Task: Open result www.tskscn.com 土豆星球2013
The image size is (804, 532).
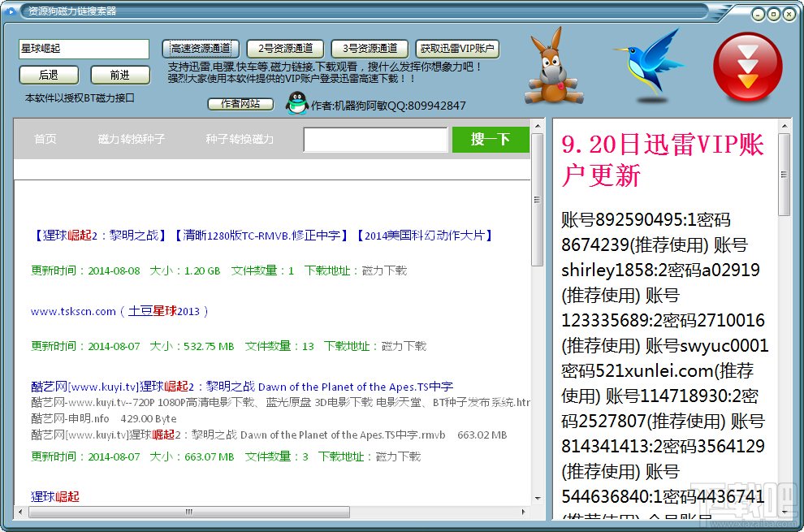Action: point(119,311)
